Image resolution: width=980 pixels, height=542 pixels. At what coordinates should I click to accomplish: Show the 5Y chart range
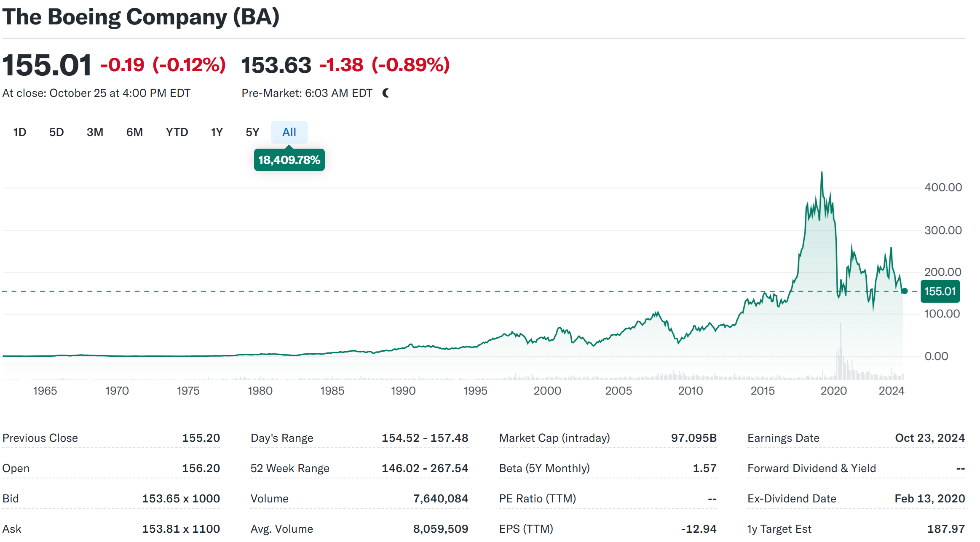[252, 132]
